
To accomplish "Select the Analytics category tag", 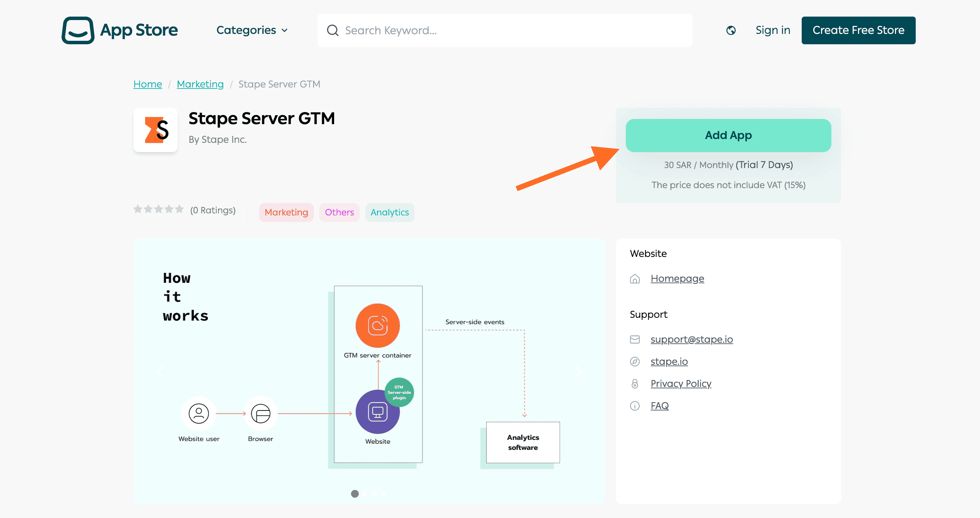I will click(389, 212).
